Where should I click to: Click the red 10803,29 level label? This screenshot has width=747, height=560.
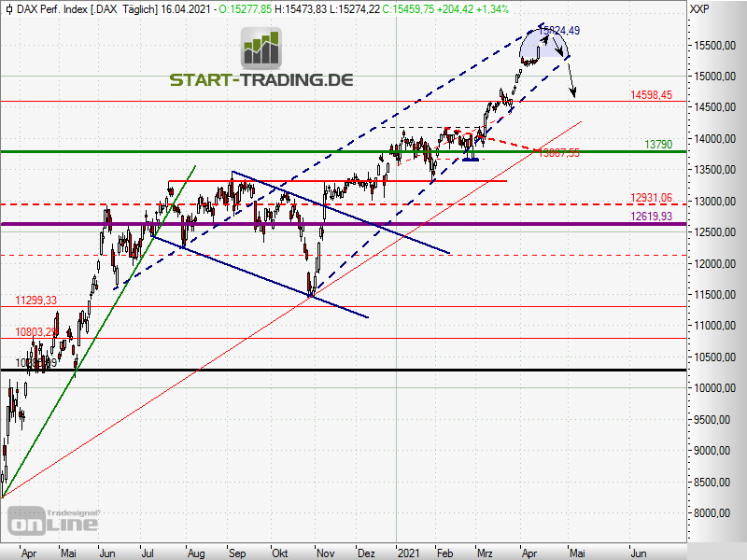pos(36,332)
